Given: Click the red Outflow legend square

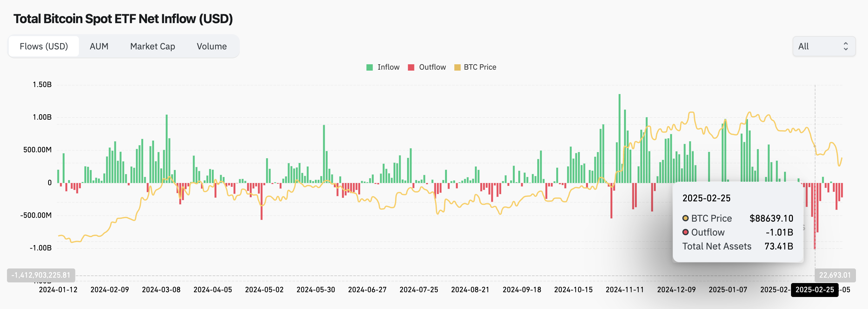Looking at the screenshot, I should click(411, 67).
